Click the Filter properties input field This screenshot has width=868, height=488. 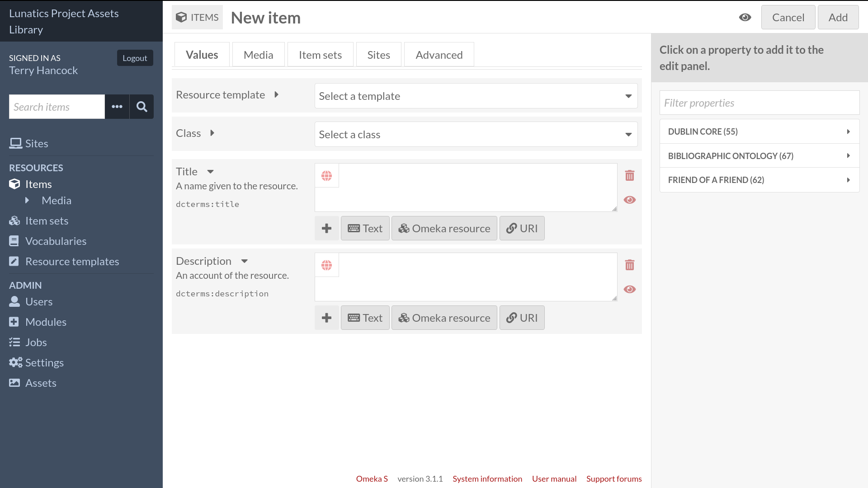point(759,103)
